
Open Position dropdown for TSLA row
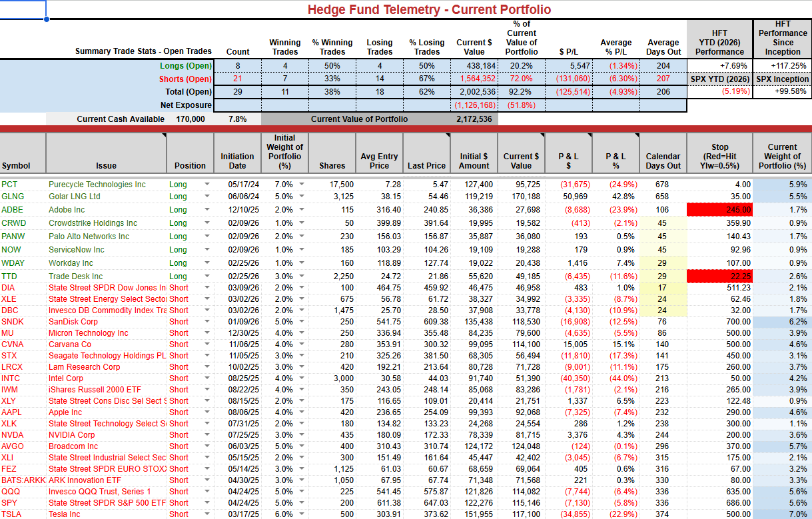tap(206, 514)
